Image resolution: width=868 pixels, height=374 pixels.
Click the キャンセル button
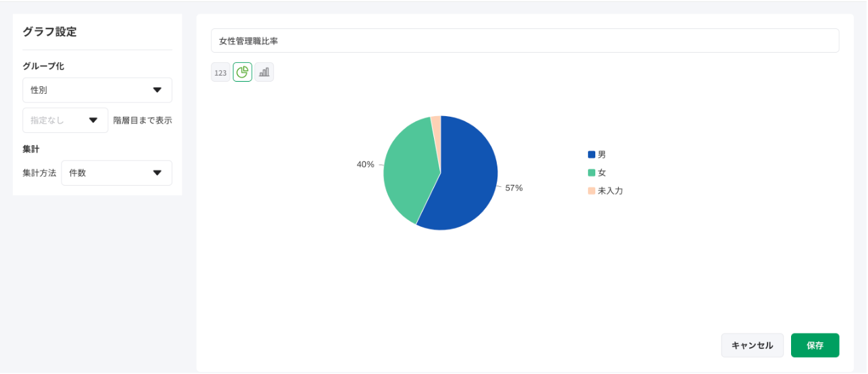click(x=753, y=345)
